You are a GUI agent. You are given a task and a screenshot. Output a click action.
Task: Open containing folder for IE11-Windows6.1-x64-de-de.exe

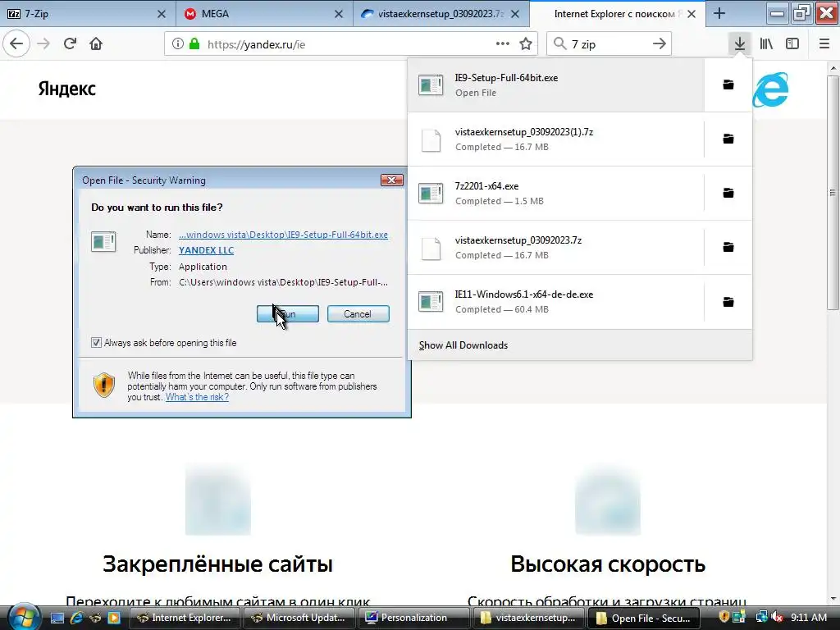pyautogui.click(x=728, y=302)
